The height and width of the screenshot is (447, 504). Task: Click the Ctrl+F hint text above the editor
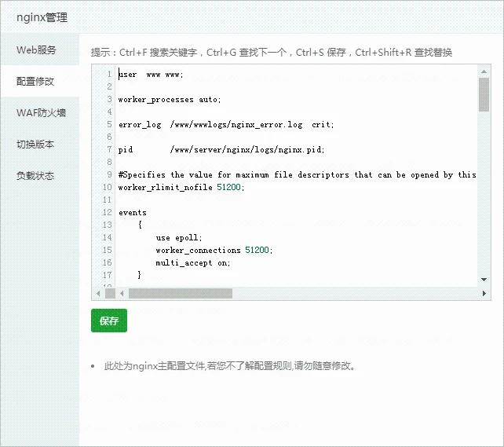click(272, 53)
